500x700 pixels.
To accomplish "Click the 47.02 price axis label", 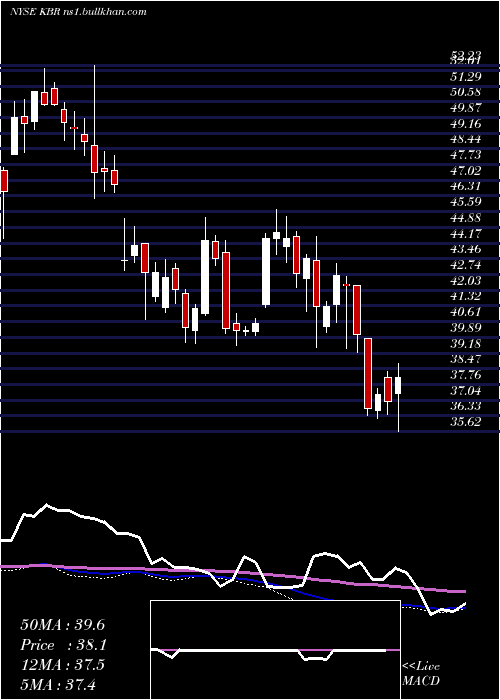I will pyautogui.click(x=466, y=170).
